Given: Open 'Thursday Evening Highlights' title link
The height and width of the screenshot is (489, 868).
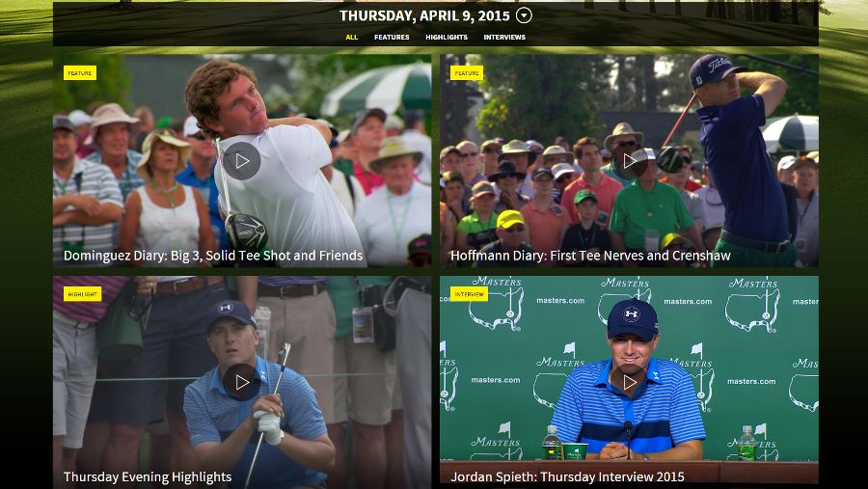Looking at the screenshot, I should (148, 476).
